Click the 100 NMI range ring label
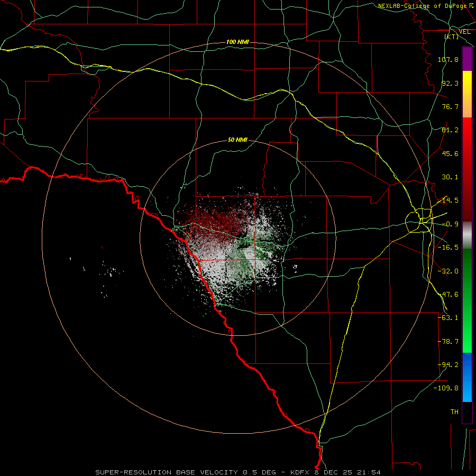The height and width of the screenshot is (476, 476). 237,42
